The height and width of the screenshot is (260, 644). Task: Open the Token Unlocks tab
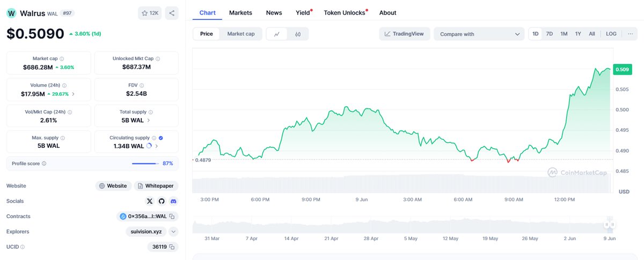345,12
